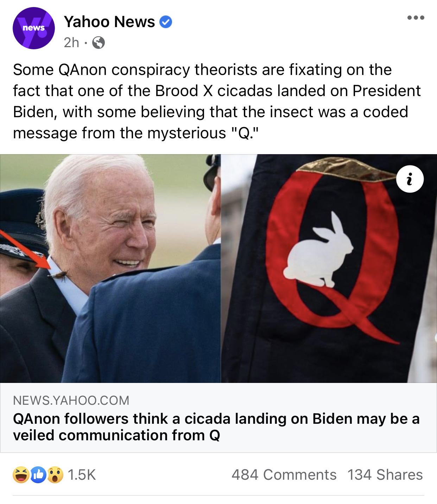The height and width of the screenshot is (504, 437).
Task: Open the Yahoo News purple profile avatar
Action: tap(34, 28)
